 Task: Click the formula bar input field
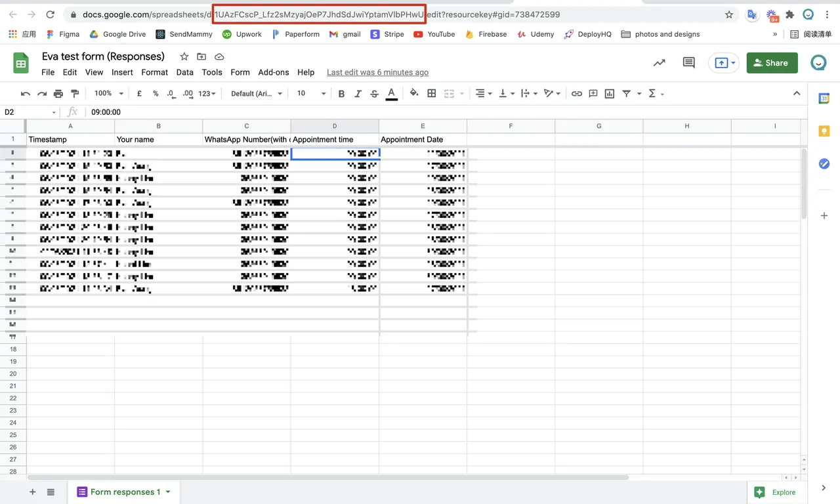coord(394,112)
